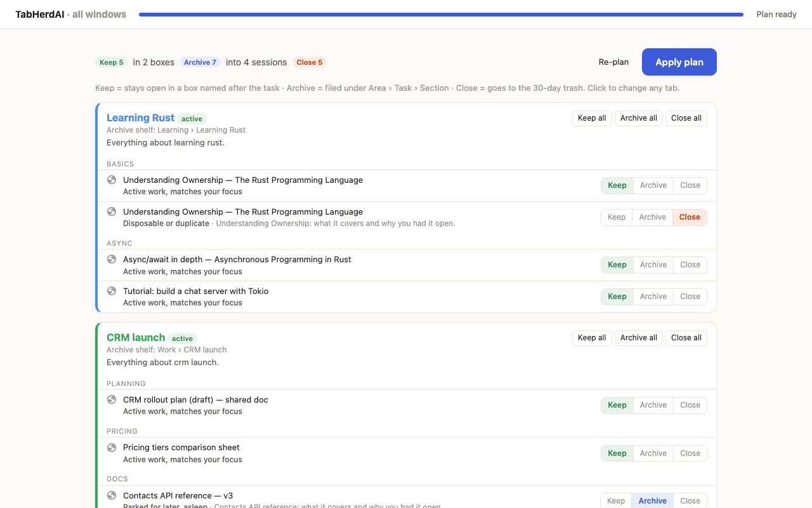This screenshot has width=812, height=508.
Task: Click the Re-plan button
Action: click(613, 62)
